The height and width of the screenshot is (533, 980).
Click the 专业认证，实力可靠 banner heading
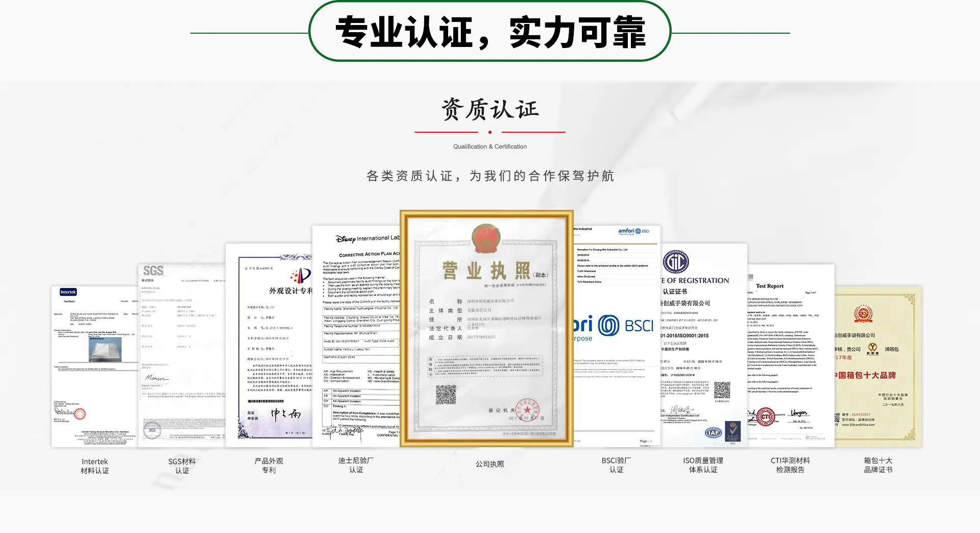point(490,32)
